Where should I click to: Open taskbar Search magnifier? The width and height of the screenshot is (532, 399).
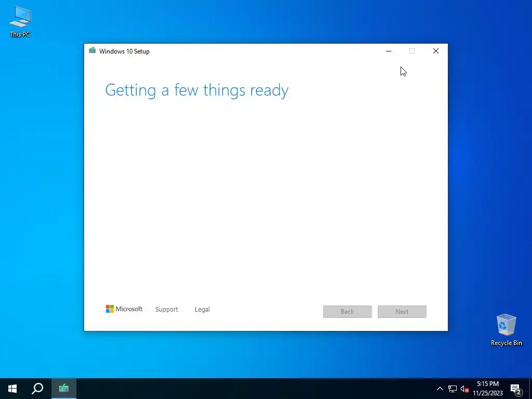click(x=37, y=389)
